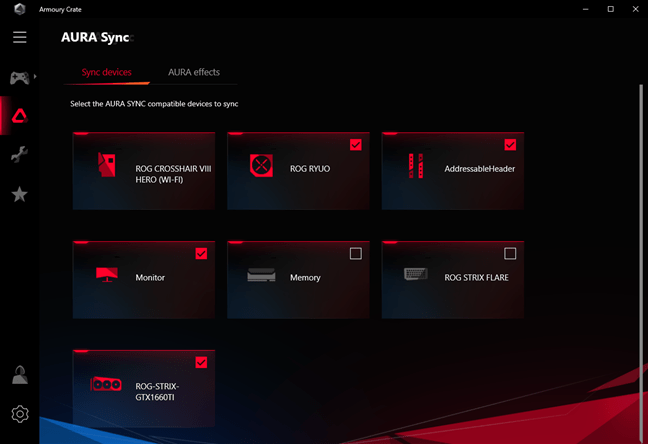Viewport: 648px width, 444px height.
Task: Switch to the AURA effects tab
Action: point(194,72)
